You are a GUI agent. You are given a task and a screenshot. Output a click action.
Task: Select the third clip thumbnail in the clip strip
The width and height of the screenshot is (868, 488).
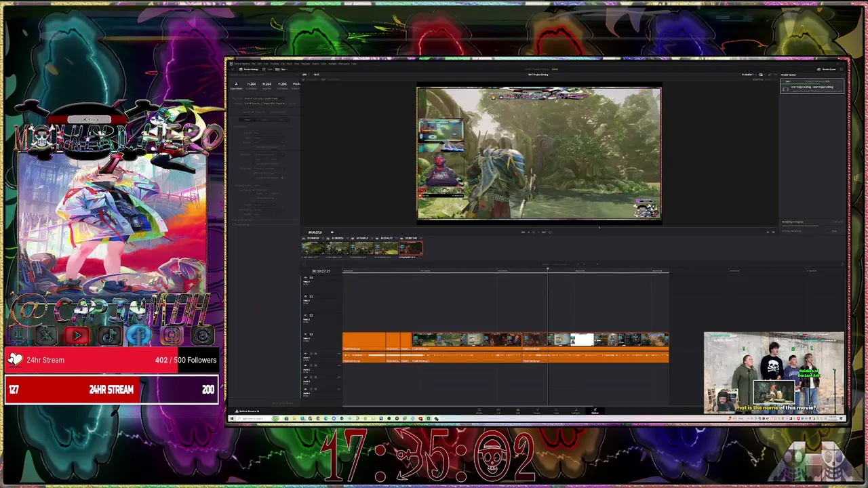pyautogui.click(x=362, y=248)
